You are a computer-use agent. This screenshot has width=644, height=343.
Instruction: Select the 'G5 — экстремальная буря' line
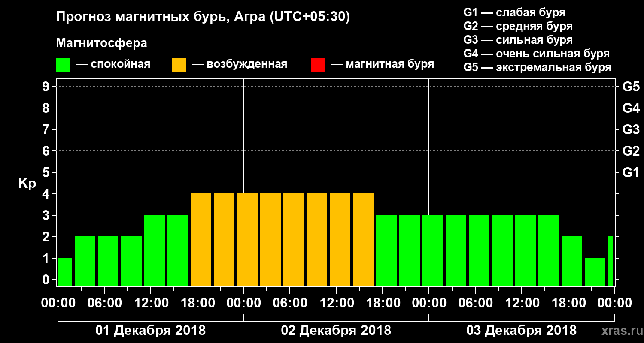coord(537,67)
